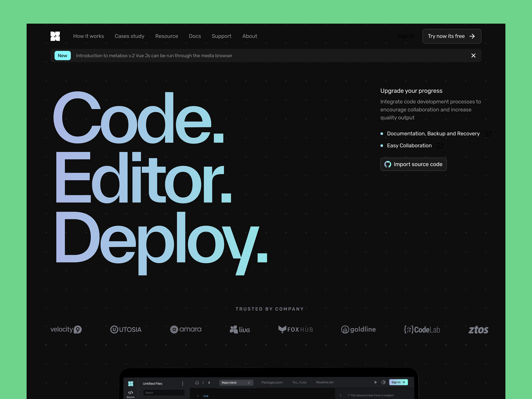Open the three-dot menu beside Untitled Files

pos(183,384)
